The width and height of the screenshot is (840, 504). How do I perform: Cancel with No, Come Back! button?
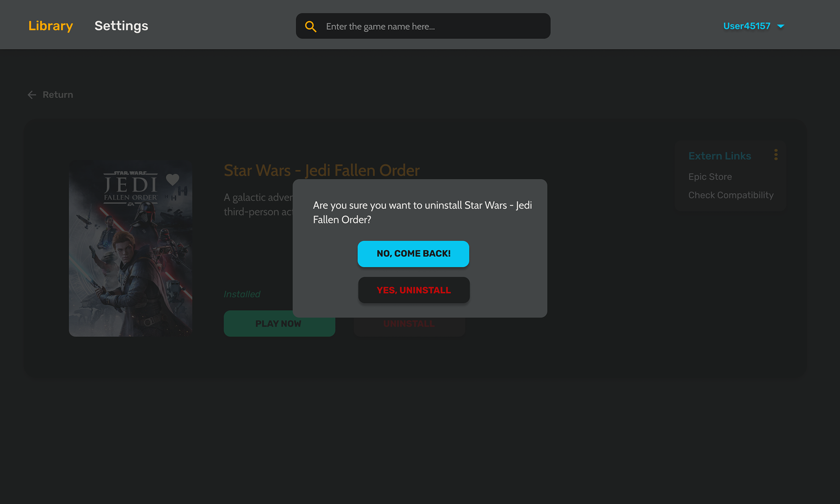(413, 254)
